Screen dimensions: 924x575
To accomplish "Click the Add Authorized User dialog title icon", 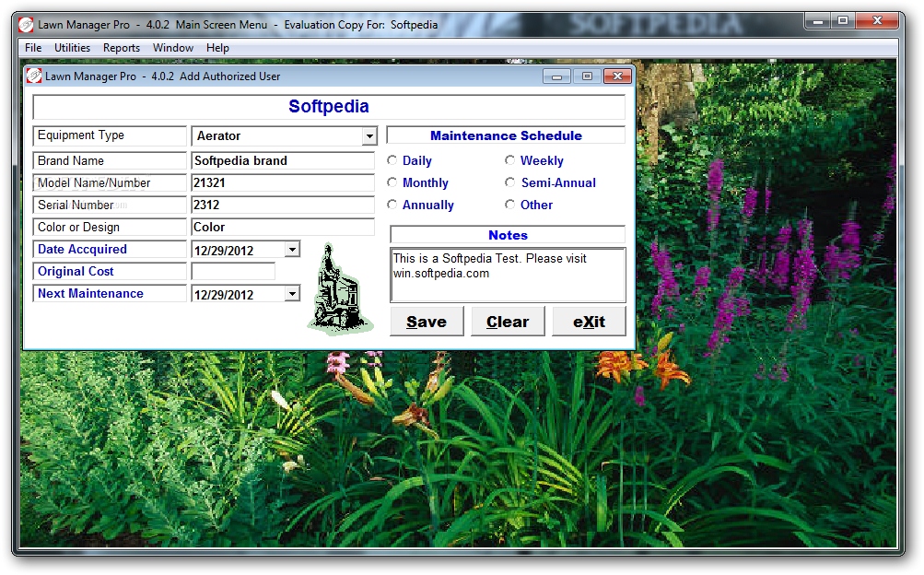I will coord(34,76).
